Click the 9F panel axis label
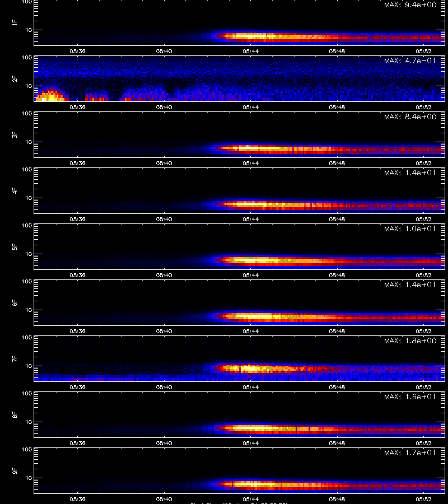The width and height of the screenshot is (448, 504). point(15,470)
